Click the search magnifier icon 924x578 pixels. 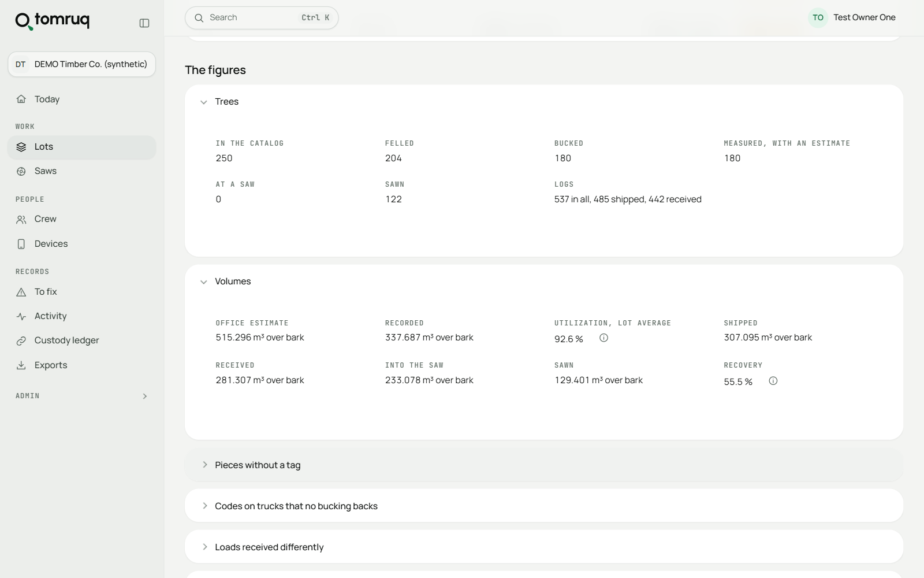coord(199,18)
